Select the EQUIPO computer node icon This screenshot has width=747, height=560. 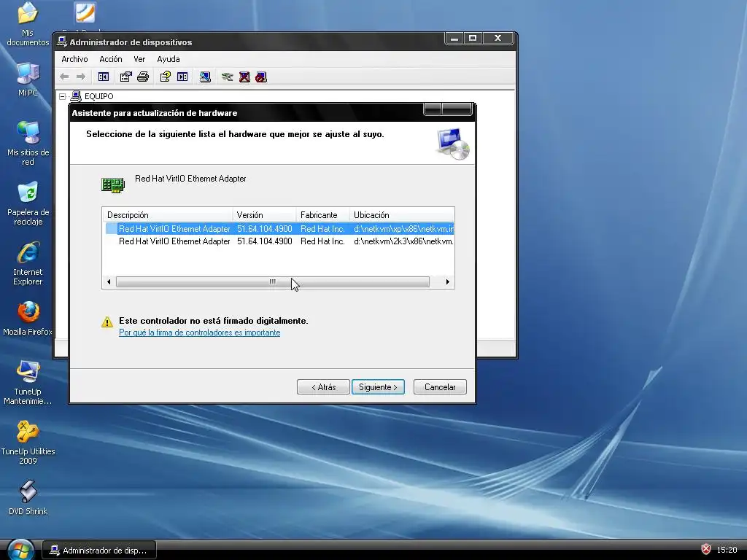[x=76, y=96]
